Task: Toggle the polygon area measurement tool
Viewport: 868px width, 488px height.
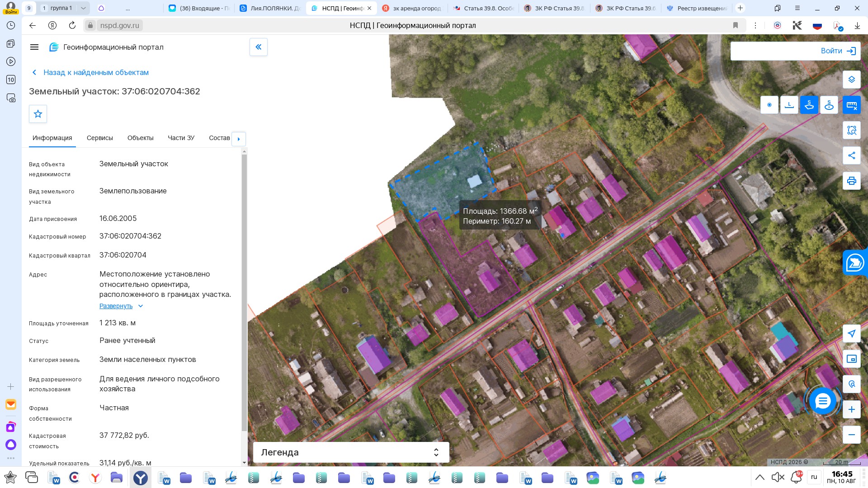Action: click(x=809, y=105)
